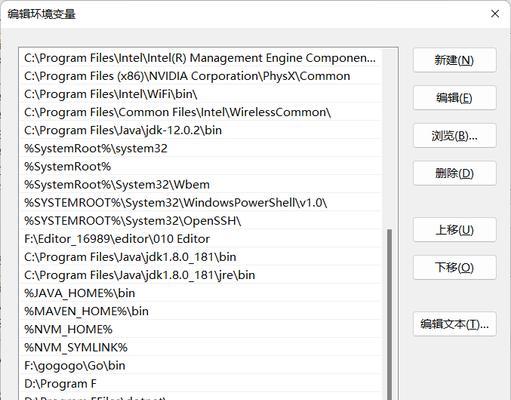Select the %JAVA_HOME%\bin entry
511x400 pixels.
pos(200,293)
